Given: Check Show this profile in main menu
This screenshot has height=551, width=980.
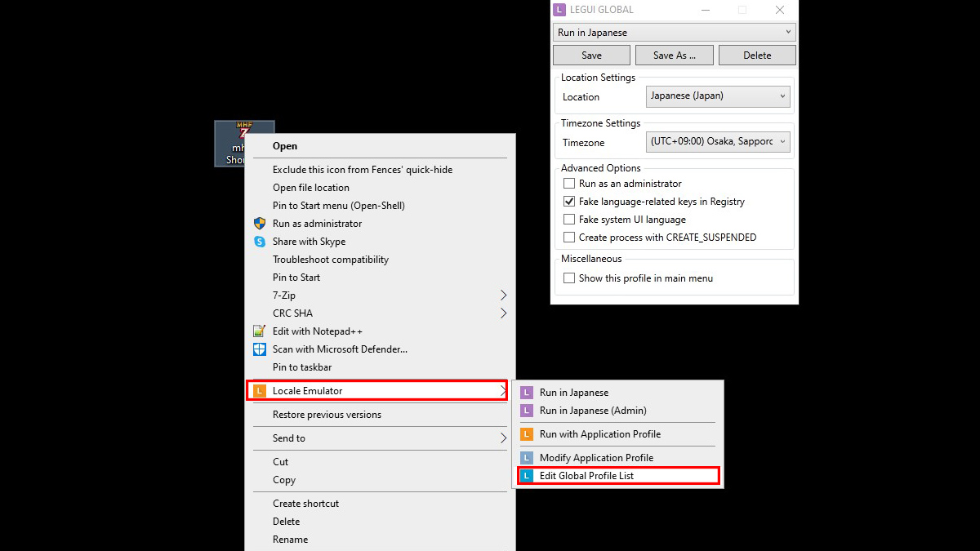Looking at the screenshot, I should pyautogui.click(x=569, y=278).
